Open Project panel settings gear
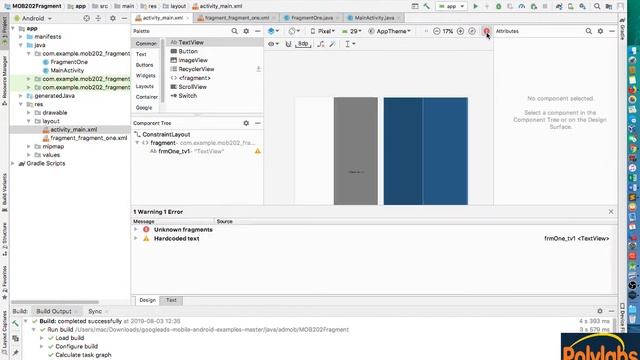The width and height of the screenshot is (640, 360). coord(113,18)
